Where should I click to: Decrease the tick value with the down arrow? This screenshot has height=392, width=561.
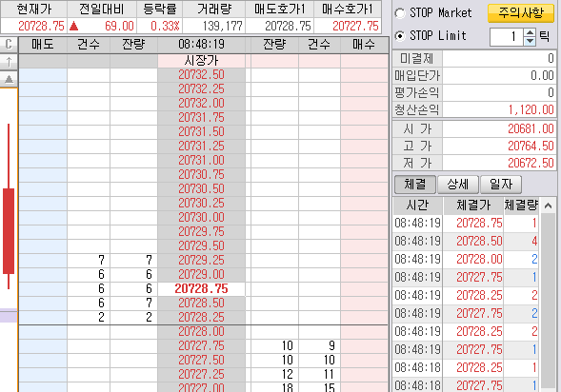click(x=530, y=41)
